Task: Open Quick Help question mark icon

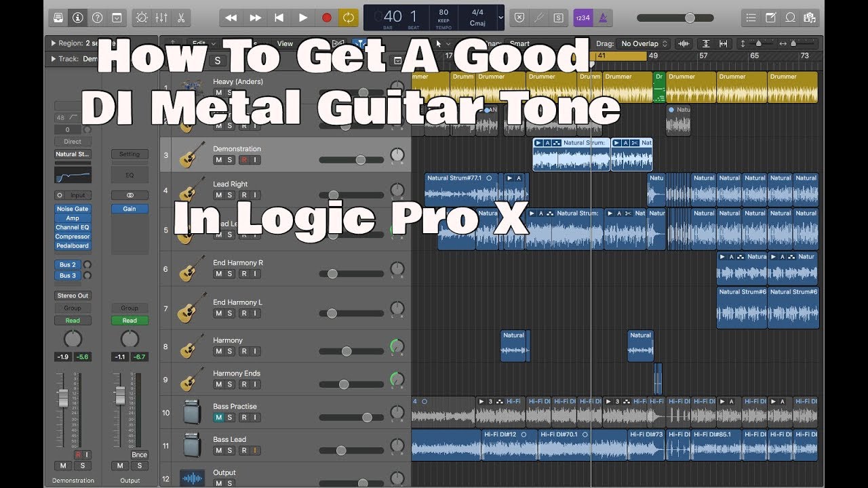Action: [97, 18]
